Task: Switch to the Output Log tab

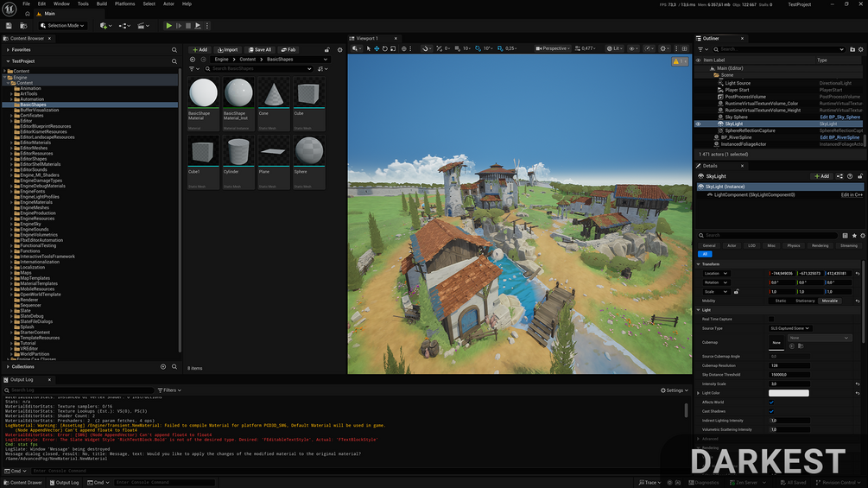Action: tap(22, 379)
